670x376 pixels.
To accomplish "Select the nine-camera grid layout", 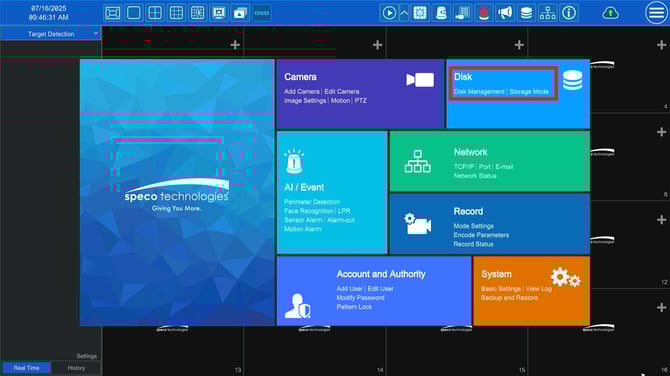I will pos(176,13).
